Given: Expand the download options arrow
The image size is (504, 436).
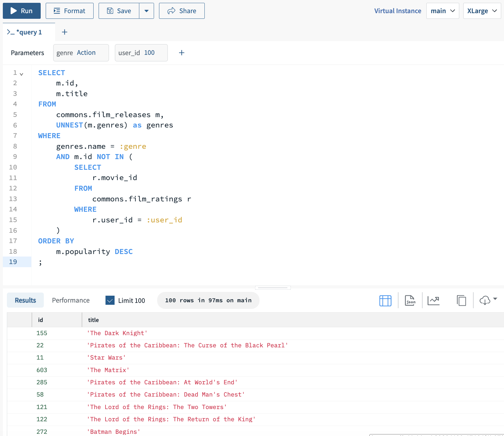Looking at the screenshot, I should 495,299.
